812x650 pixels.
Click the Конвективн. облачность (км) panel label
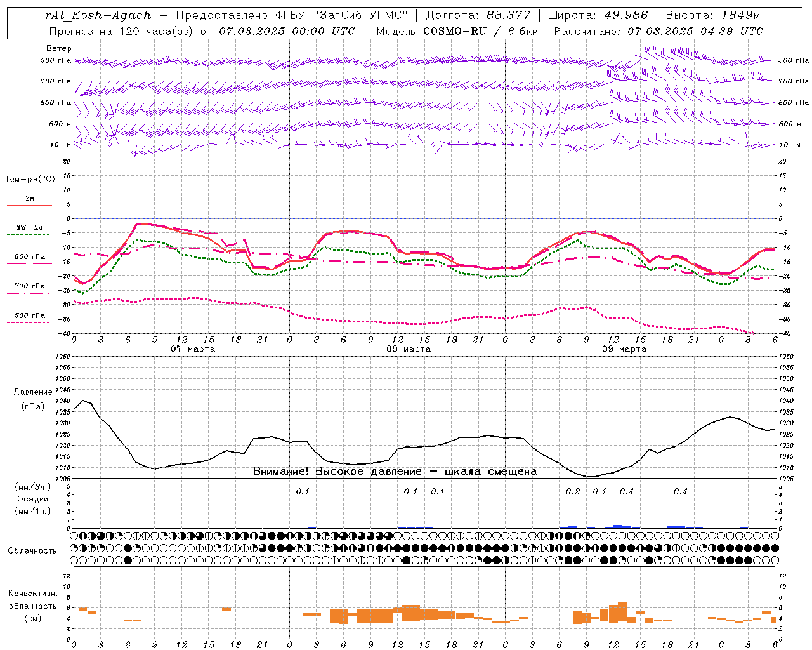pos(33,606)
